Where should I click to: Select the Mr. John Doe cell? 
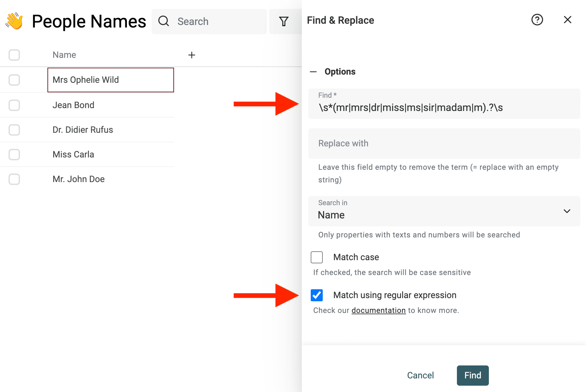[111, 179]
